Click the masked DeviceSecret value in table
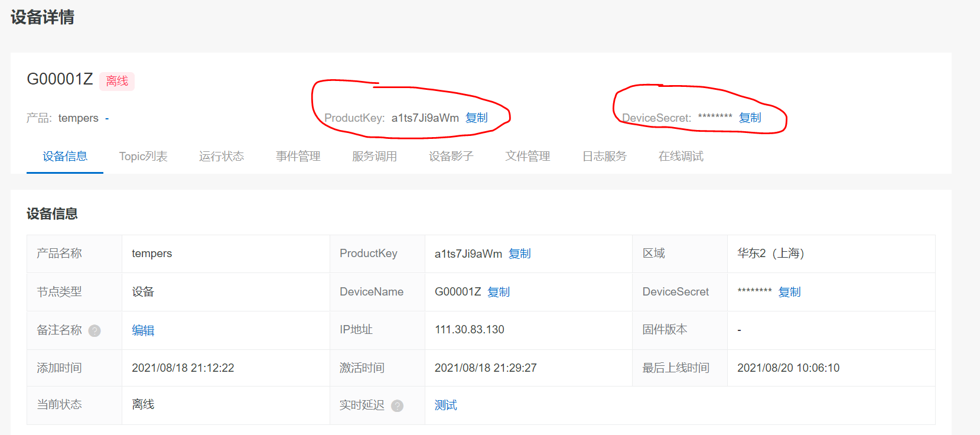Image resolution: width=980 pixels, height=435 pixels. (x=754, y=291)
